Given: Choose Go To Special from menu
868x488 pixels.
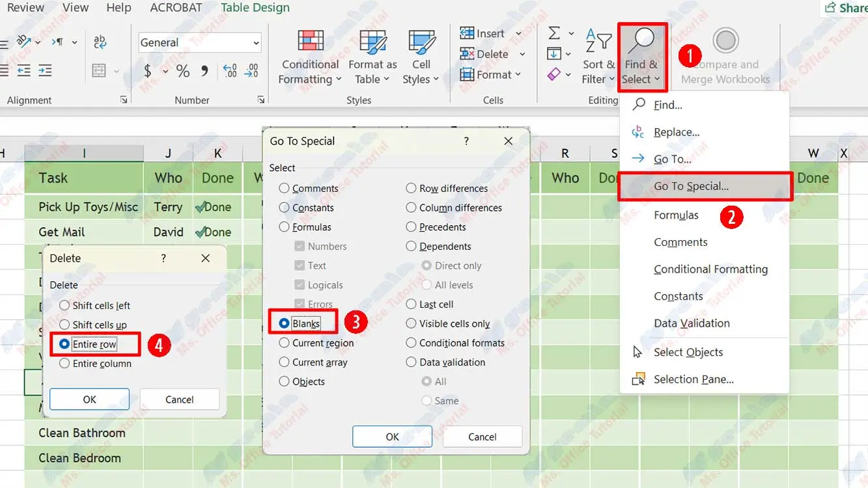Looking at the screenshot, I should click(x=691, y=186).
